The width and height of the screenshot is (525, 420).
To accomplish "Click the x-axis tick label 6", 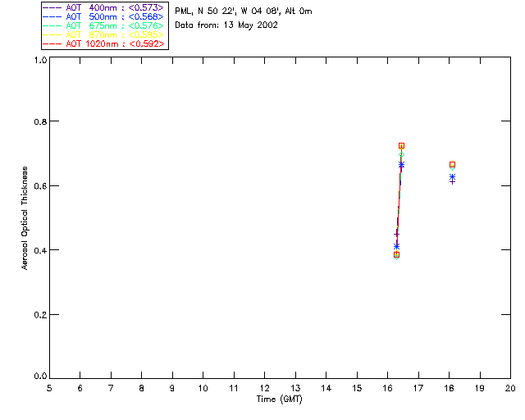I will click(x=80, y=389).
